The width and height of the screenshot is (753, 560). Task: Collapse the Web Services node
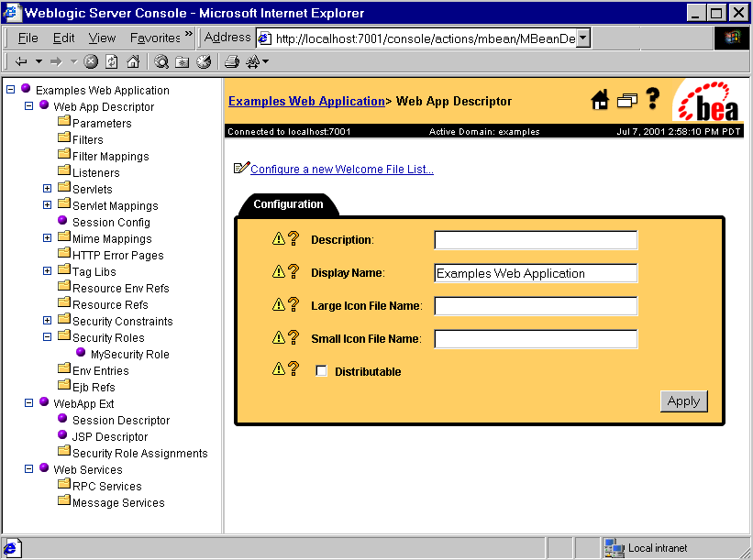(28, 469)
